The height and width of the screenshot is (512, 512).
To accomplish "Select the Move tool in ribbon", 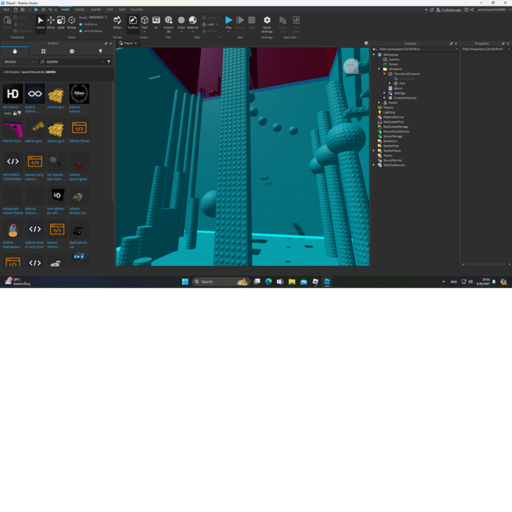I will coord(51,22).
